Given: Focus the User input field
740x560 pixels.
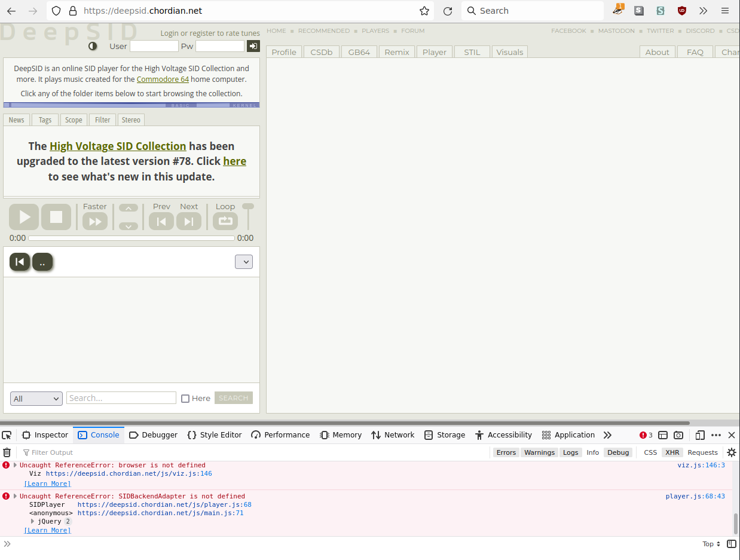Looking at the screenshot, I should pyautogui.click(x=154, y=46).
